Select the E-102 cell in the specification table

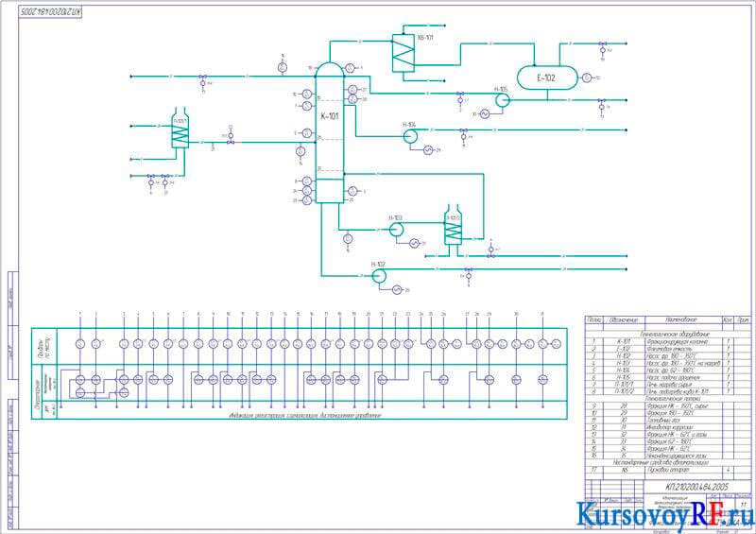coord(625,349)
